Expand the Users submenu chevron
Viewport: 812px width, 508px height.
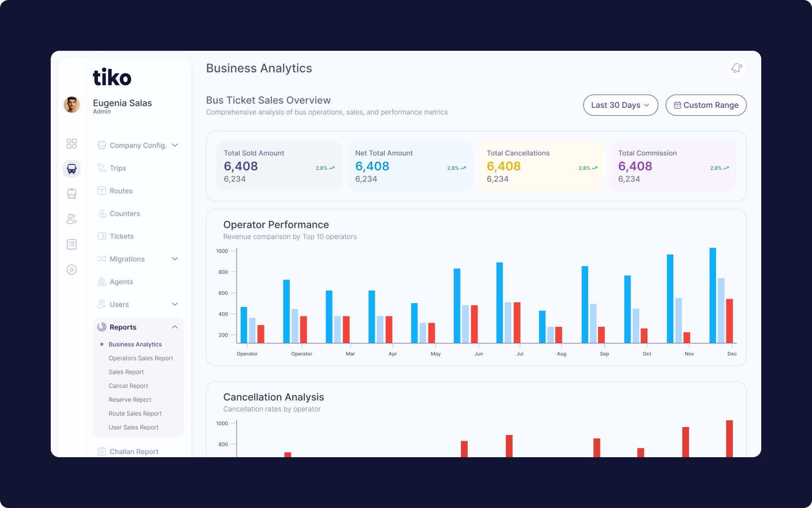(175, 304)
